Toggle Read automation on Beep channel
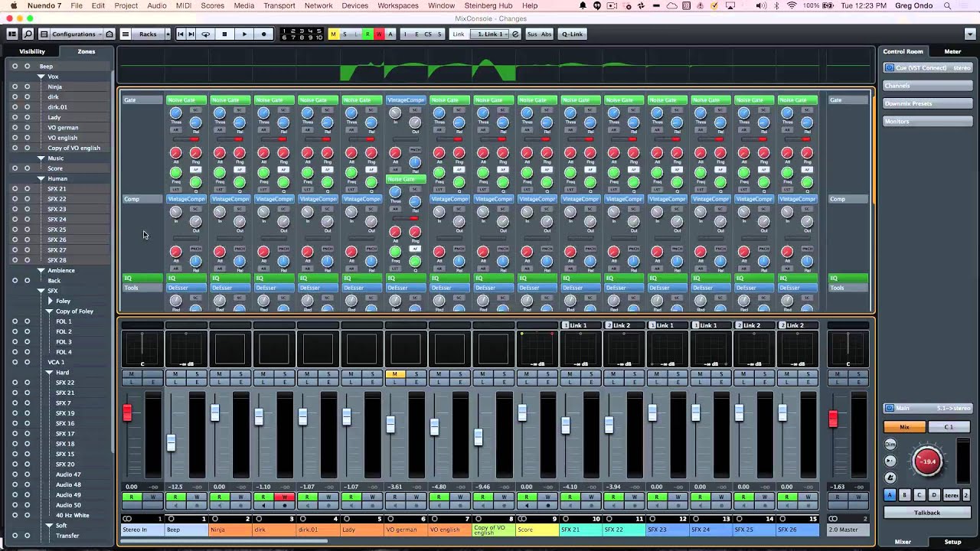Screen dimensions: 980x551 tap(175, 497)
